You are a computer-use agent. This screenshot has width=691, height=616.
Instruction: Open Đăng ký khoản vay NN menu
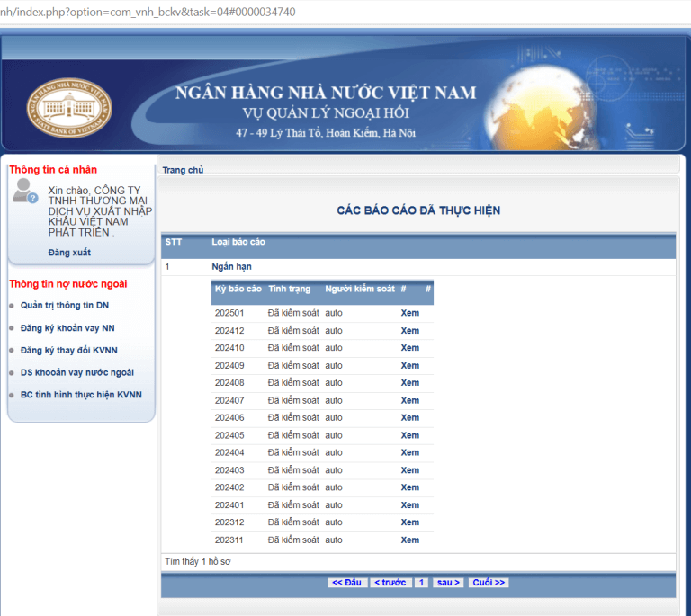tap(67, 328)
